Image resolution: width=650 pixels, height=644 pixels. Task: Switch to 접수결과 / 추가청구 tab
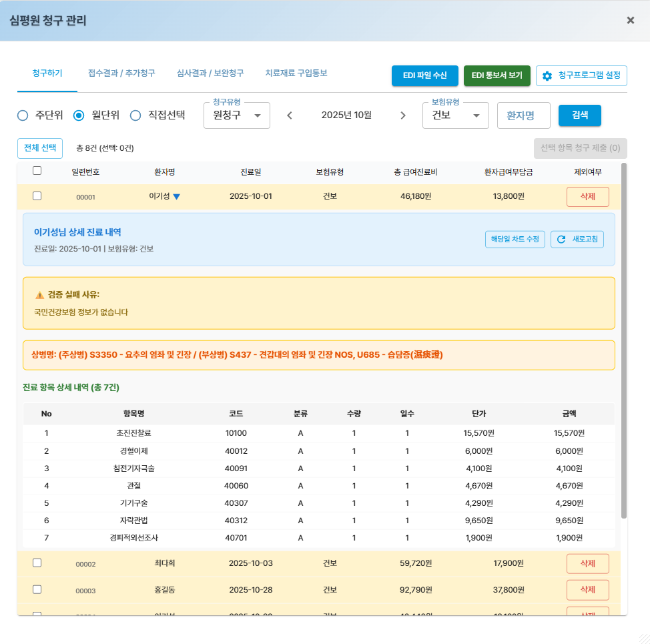pyautogui.click(x=121, y=73)
